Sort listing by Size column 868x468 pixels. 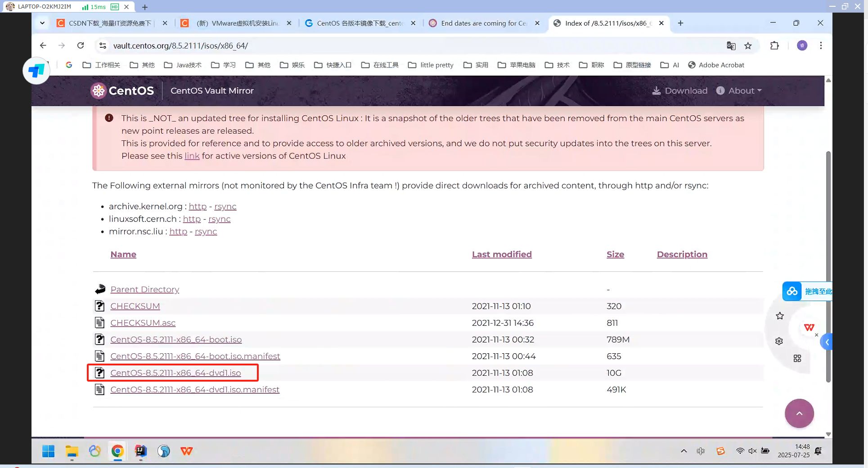615,254
